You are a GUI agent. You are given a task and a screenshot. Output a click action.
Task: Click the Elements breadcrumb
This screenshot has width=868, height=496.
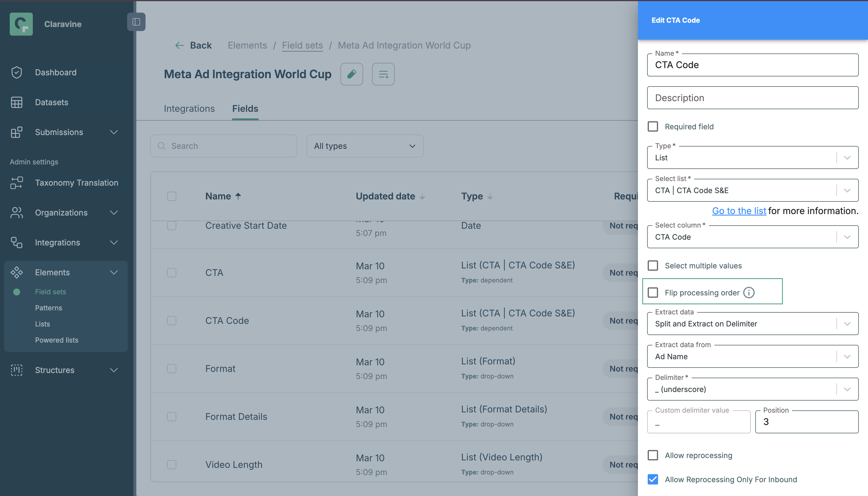pyautogui.click(x=247, y=45)
